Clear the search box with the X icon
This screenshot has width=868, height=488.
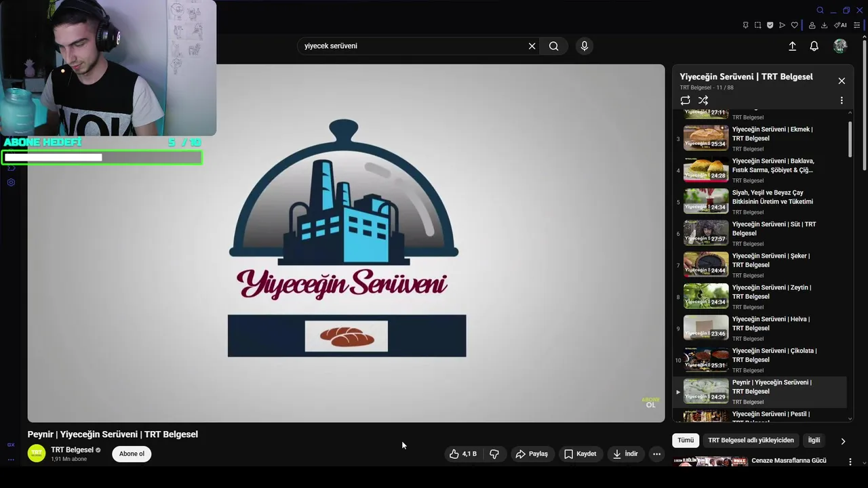[532, 46]
